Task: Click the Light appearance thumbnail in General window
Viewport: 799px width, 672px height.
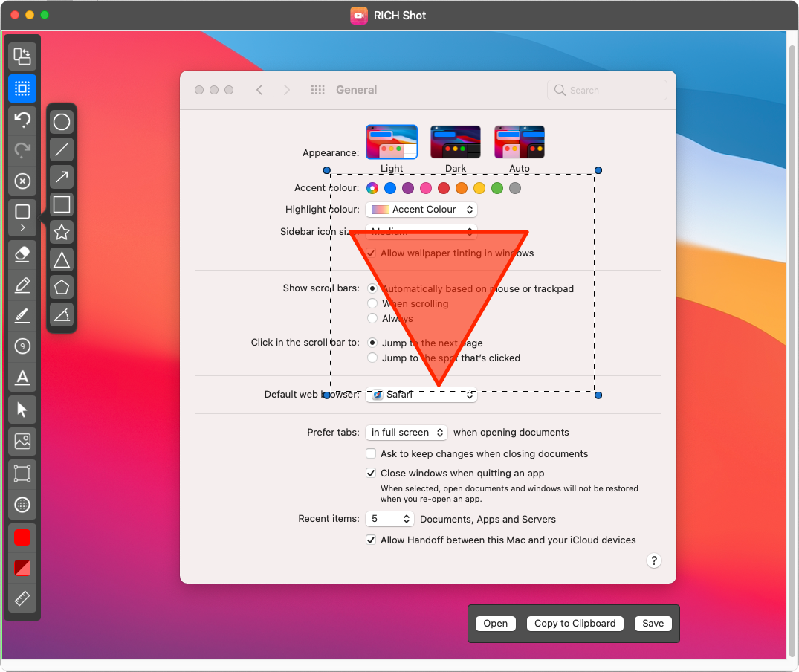Action: pos(392,142)
